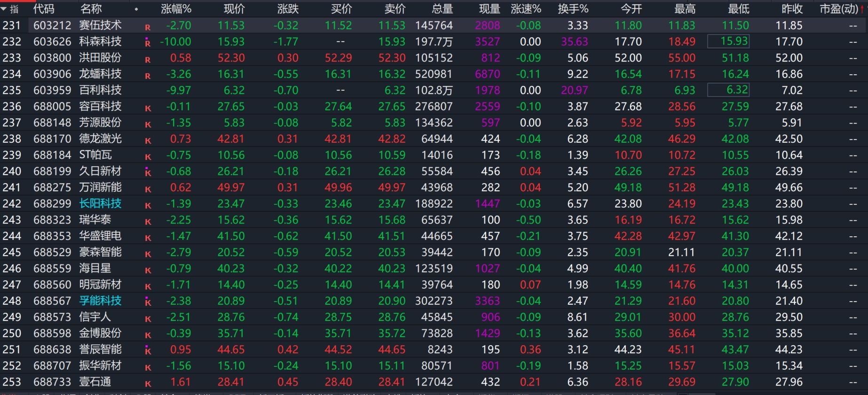Click the K marker icon for 信宇人

[x=148, y=319]
